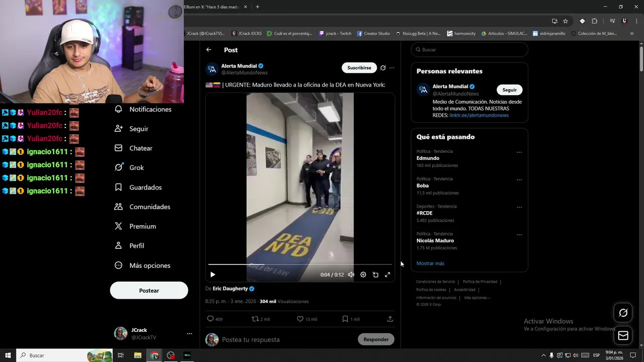Bookmark this page with star icon

coord(566,21)
